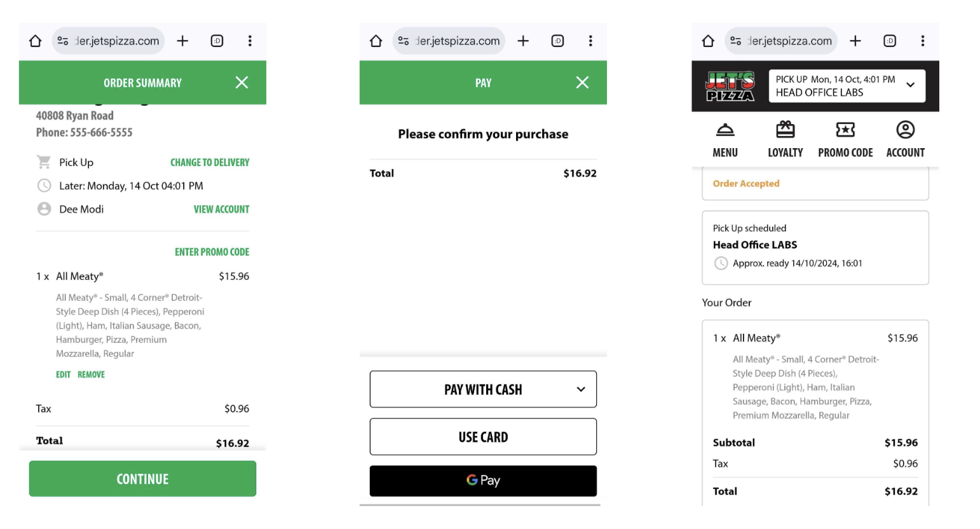This screenshot has height=529, width=980.
Task: Tap the home icon in the first browser
Action: [35, 41]
